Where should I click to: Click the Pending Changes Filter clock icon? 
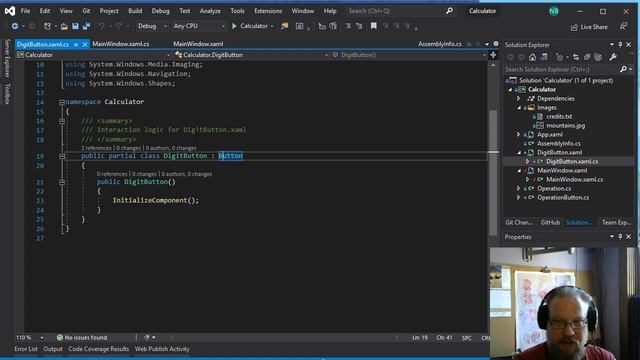pyautogui.click(x=560, y=57)
